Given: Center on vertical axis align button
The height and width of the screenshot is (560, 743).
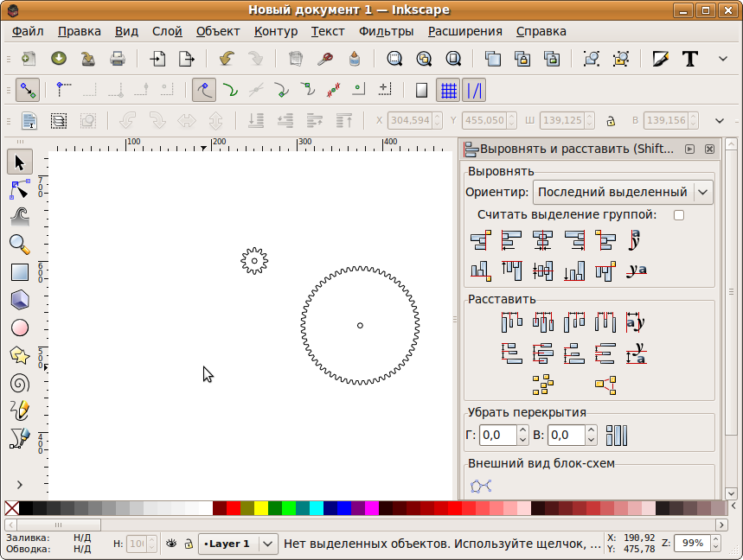Looking at the screenshot, I should [543, 240].
